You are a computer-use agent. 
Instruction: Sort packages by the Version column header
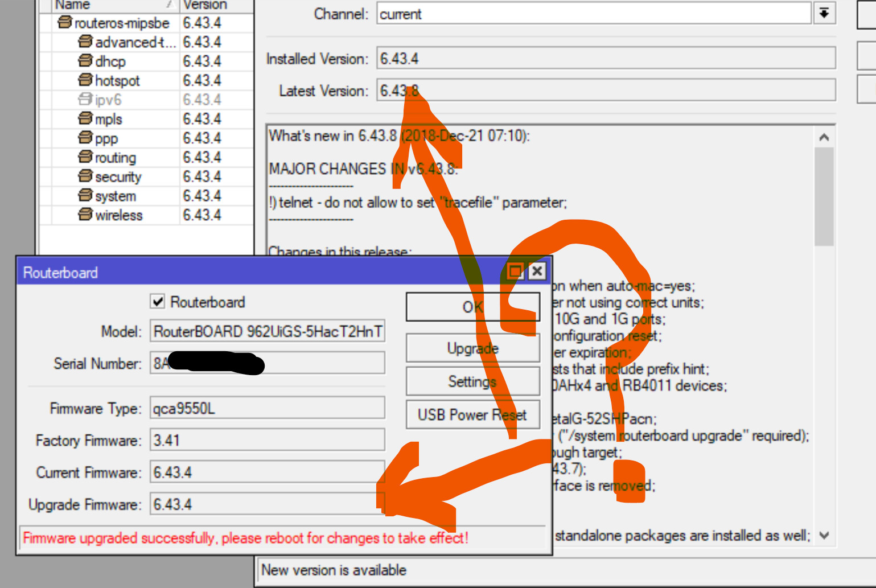click(216, 6)
